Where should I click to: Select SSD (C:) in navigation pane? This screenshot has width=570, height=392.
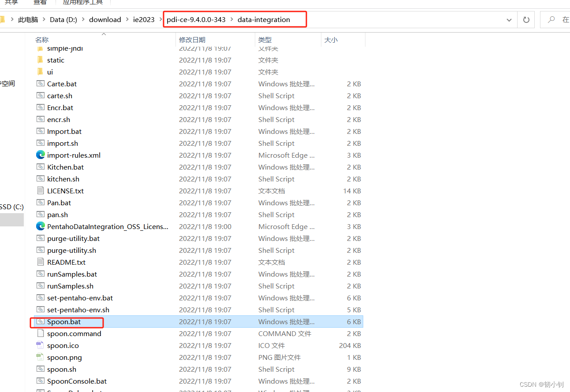click(12, 207)
